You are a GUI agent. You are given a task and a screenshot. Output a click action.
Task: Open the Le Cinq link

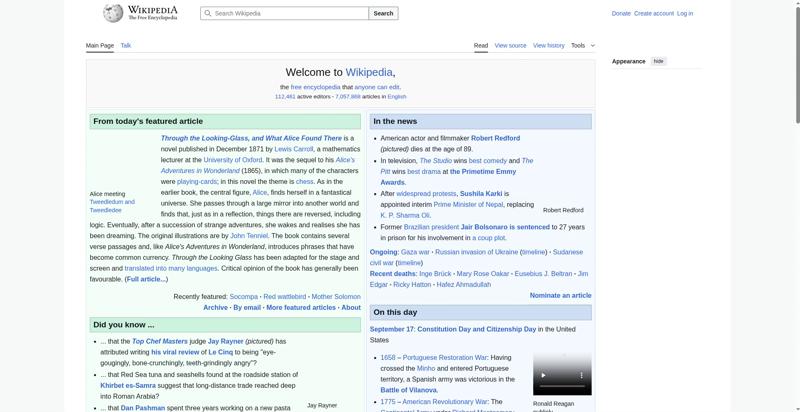[x=220, y=352]
